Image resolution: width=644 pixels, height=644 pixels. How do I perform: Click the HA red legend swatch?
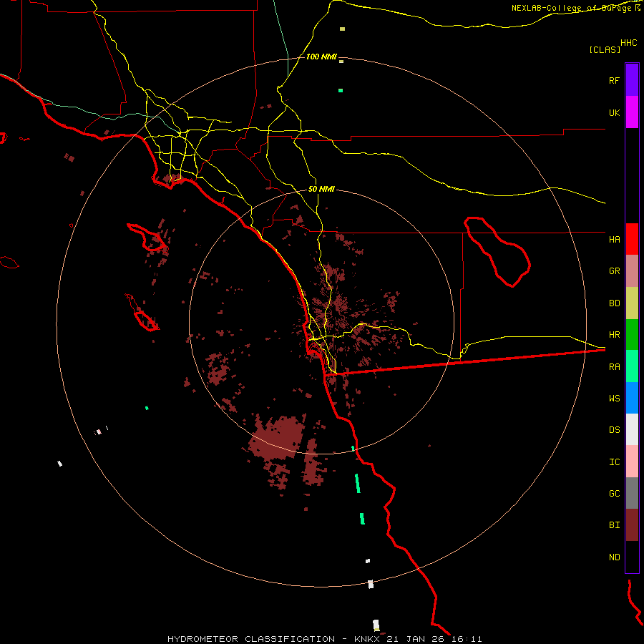[632, 239]
